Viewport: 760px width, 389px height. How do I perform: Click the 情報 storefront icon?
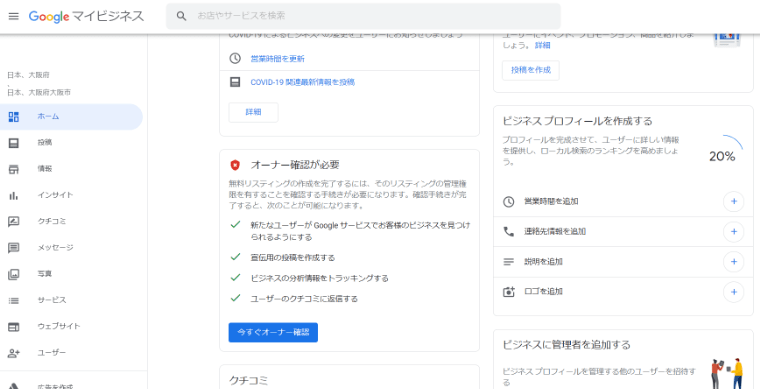pyautogui.click(x=14, y=169)
